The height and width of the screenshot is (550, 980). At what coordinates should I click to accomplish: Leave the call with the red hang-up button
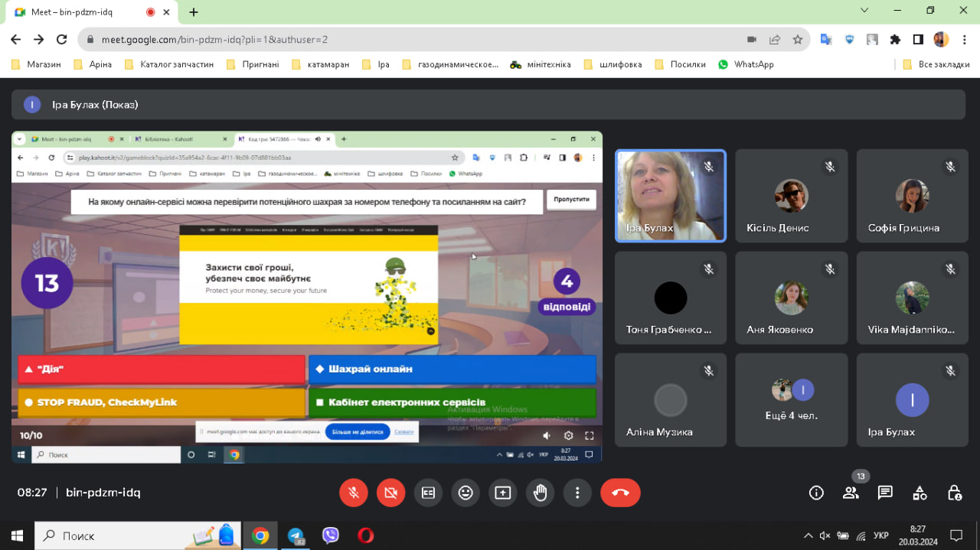coord(620,493)
